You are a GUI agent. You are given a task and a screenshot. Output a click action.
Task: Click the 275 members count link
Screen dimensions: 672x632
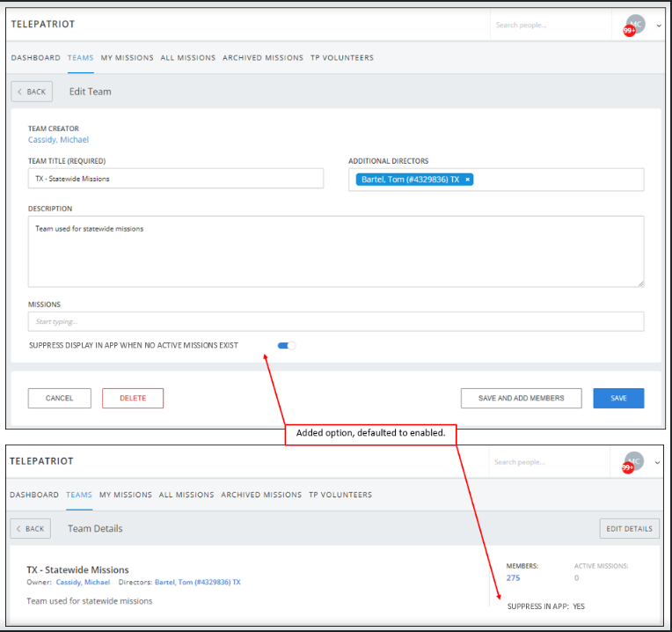pyautogui.click(x=515, y=577)
